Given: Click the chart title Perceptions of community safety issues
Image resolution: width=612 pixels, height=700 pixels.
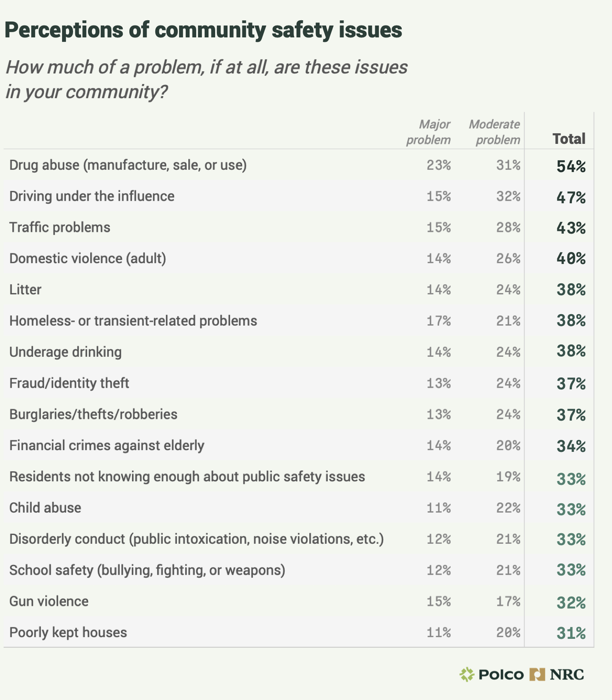Looking at the screenshot, I should 203,30.
